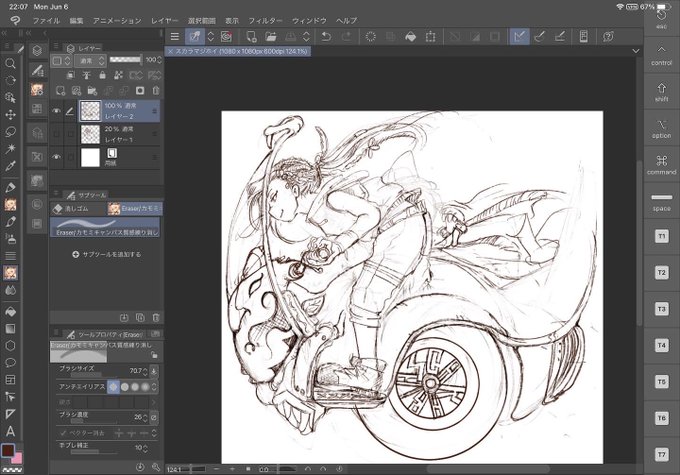Screen dimensions: 680x475
Task: Select no anti-aliasing first option
Action: [113, 387]
